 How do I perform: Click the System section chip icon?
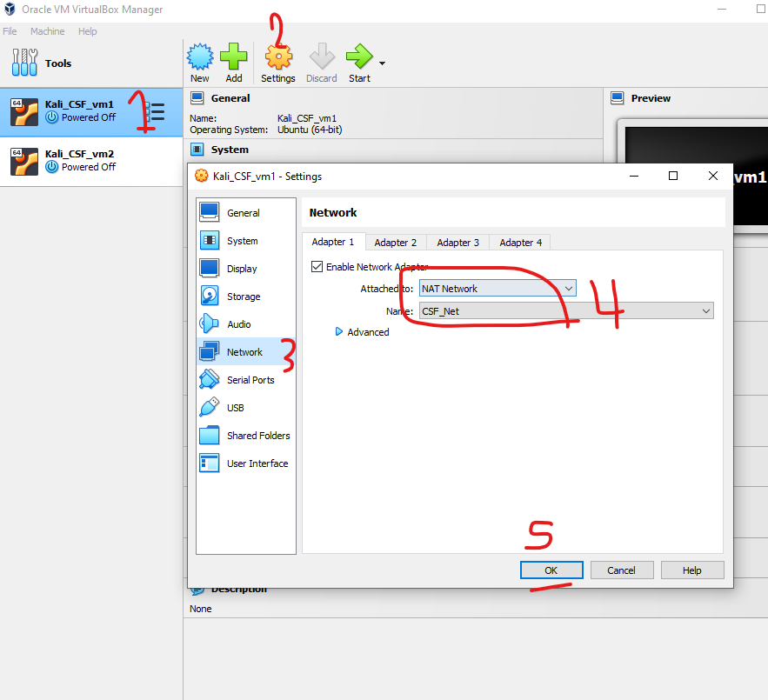pos(197,150)
